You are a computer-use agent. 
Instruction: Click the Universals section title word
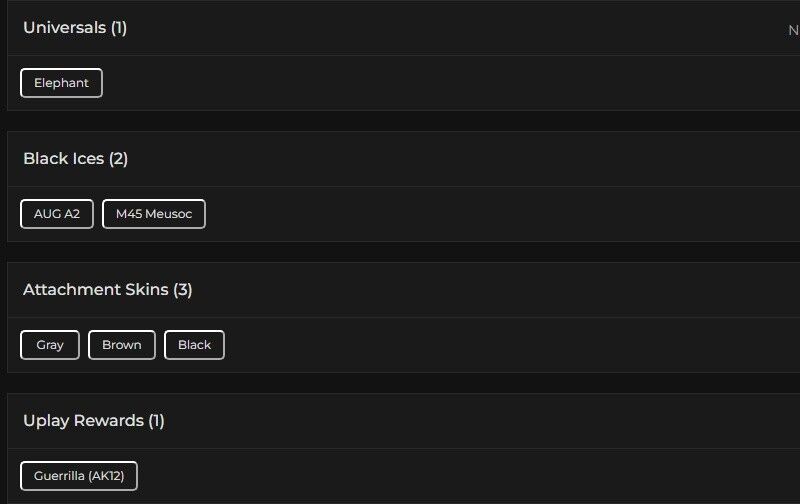[64, 28]
